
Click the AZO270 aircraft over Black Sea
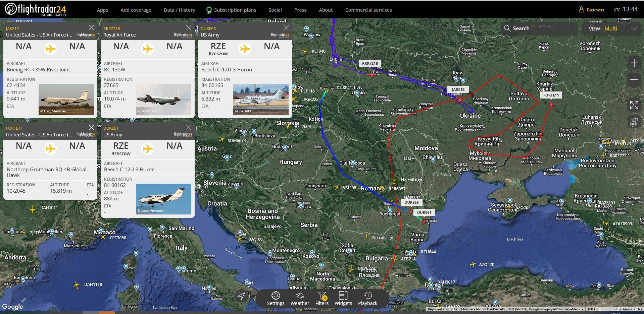[x=473, y=264]
